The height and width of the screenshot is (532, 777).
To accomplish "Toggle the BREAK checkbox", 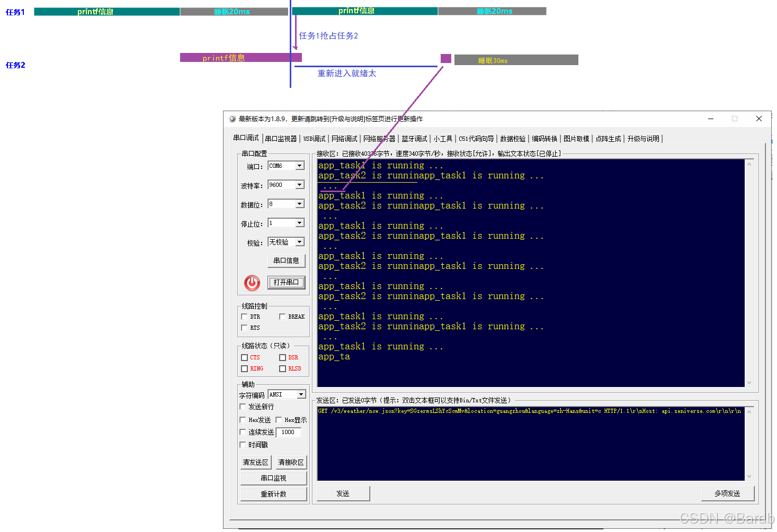I will coord(282,317).
